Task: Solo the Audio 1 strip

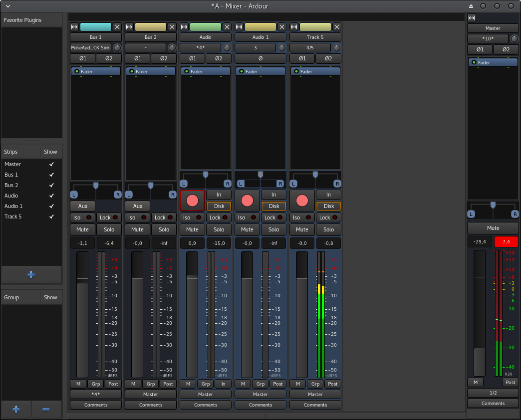Action: [x=273, y=229]
